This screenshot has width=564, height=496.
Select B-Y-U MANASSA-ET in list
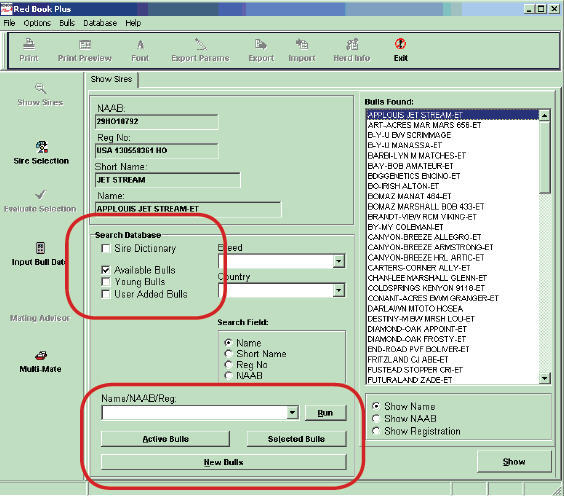coord(452,145)
